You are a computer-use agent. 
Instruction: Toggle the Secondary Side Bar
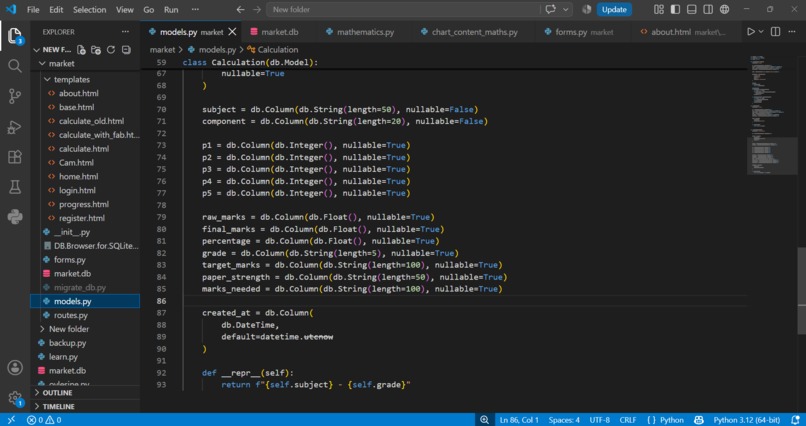pyautogui.click(x=708, y=10)
